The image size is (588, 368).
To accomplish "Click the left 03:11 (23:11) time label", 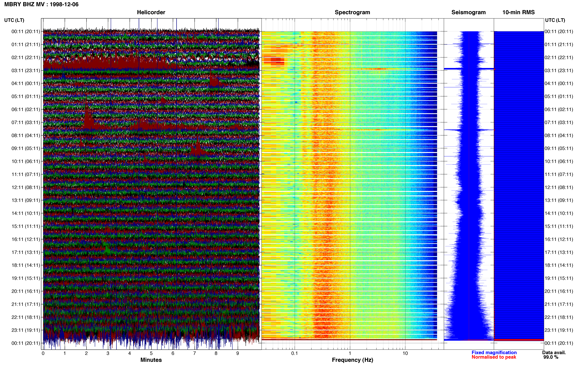I will click(26, 71).
